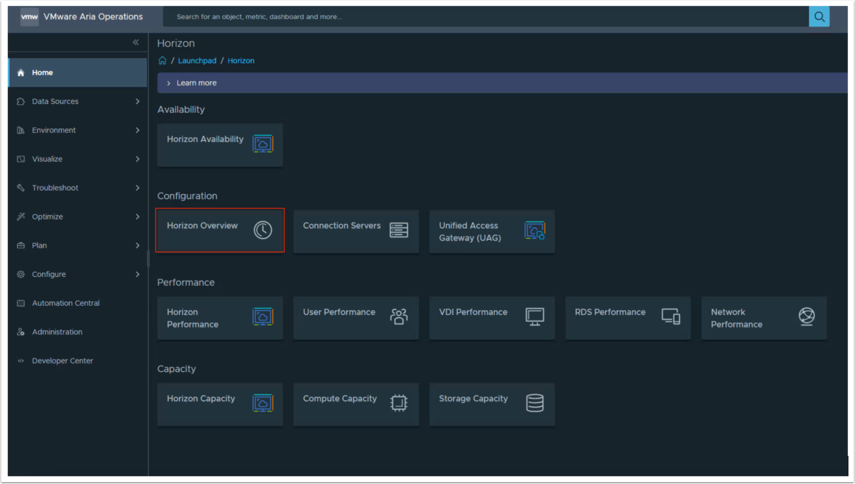Click the VDI Performance monitor icon
Viewport: 855px width, 484px height.
535,317
